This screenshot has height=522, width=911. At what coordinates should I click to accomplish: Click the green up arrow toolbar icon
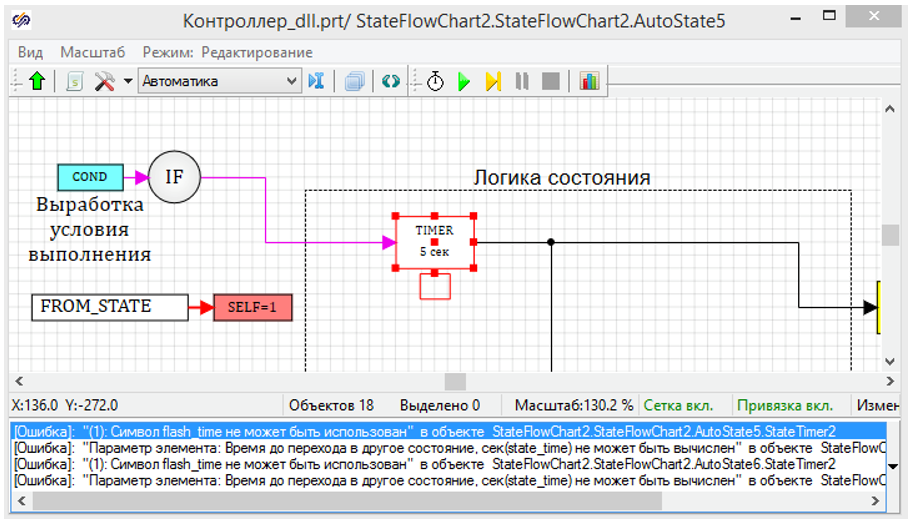(x=37, y=81)
